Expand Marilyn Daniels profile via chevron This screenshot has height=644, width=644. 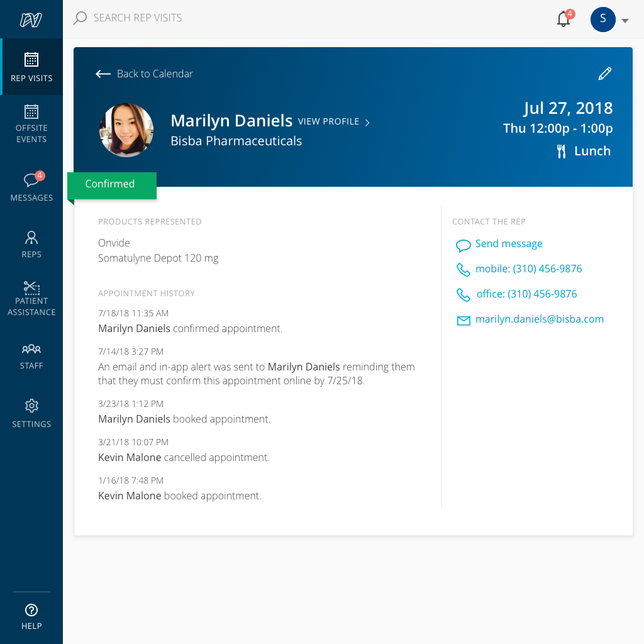tap(368, 122)
